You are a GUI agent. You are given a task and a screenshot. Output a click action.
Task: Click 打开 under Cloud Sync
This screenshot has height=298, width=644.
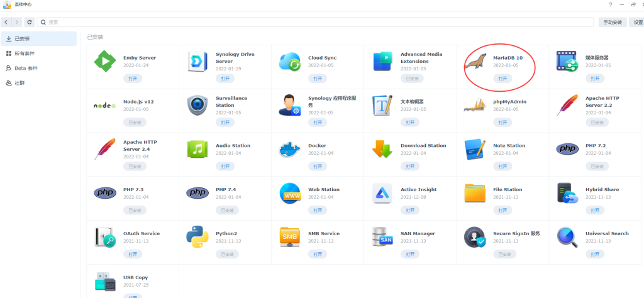318,79
